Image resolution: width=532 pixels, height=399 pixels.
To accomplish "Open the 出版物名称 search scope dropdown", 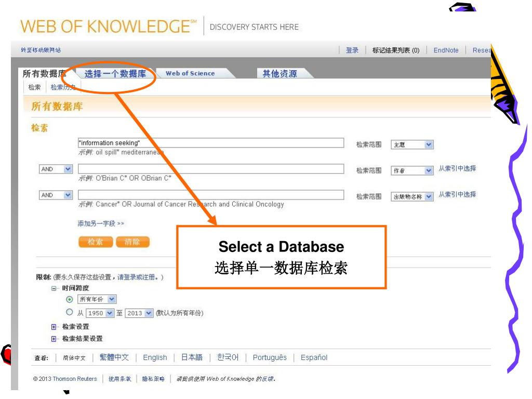I will click(x=412, y=196).
